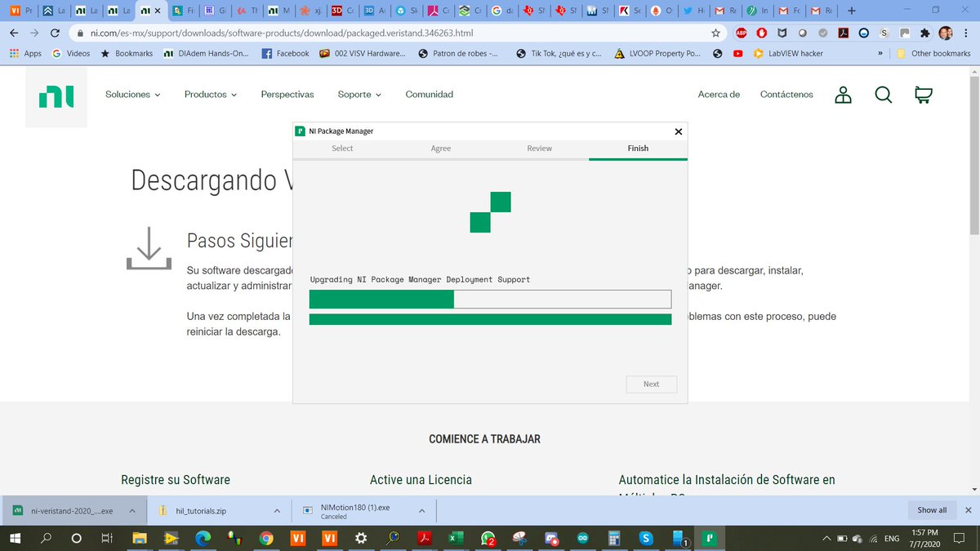The width and height of the screenshot is (980, 551).
Task: Open the Acerca de link
Action: (x=719, y=95)
